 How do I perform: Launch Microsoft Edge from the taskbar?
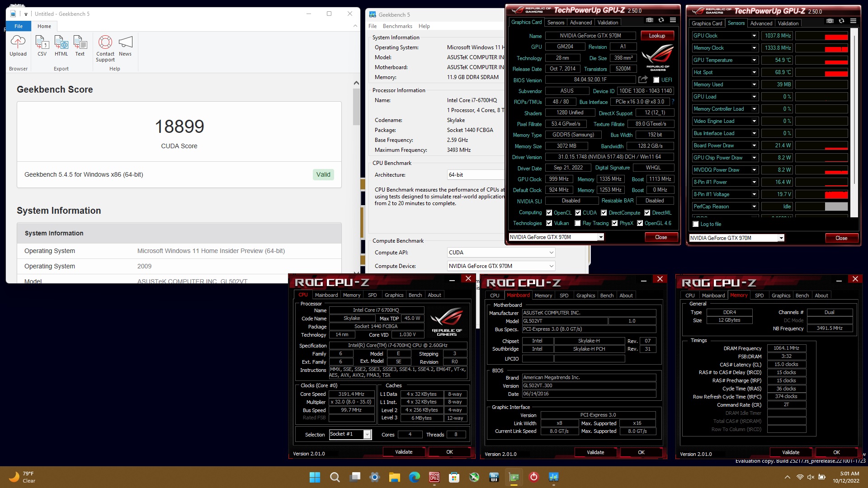pyautogui.click(x=414, y=477)
